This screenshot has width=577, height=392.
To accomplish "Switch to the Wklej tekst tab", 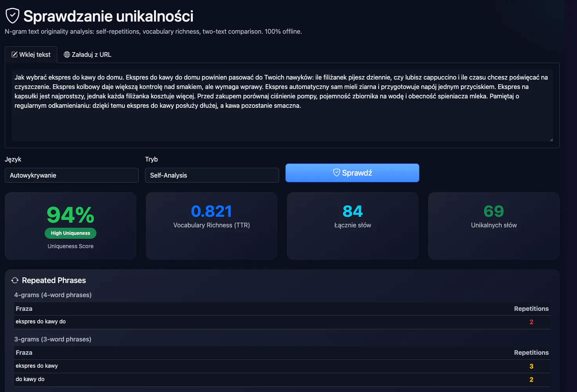I will pyautogui.click(x=31, y=54).
